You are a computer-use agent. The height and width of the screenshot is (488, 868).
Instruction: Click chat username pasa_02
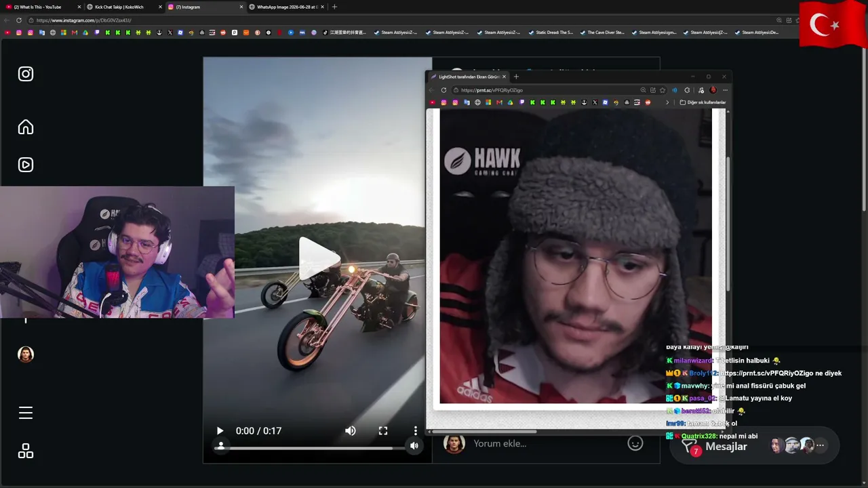703,399
